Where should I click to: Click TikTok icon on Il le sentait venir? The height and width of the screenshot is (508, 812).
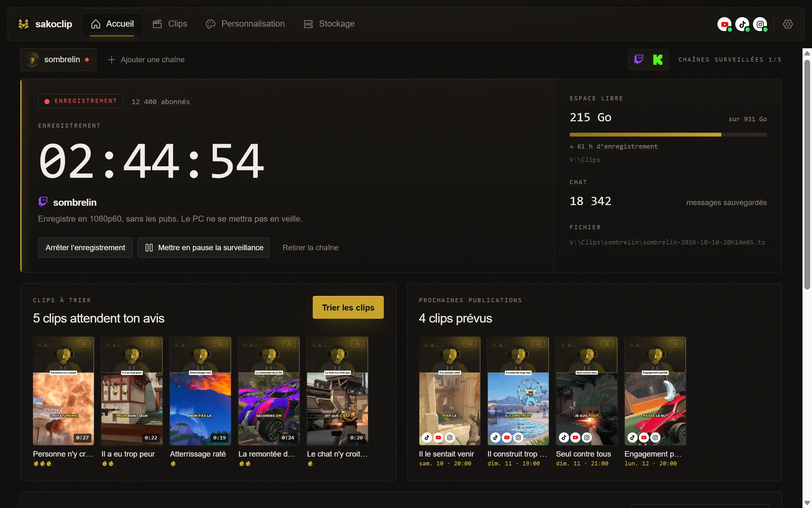click(427, 438)
